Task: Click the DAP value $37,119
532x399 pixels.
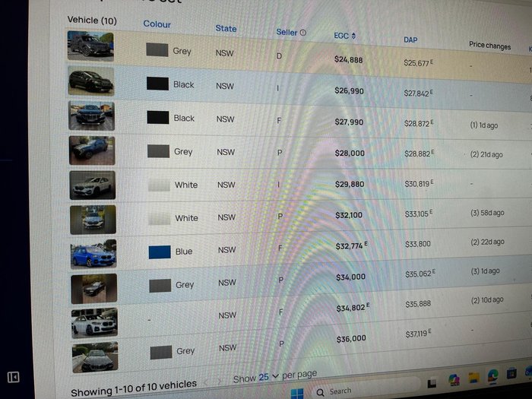Action: pos(416,334)
